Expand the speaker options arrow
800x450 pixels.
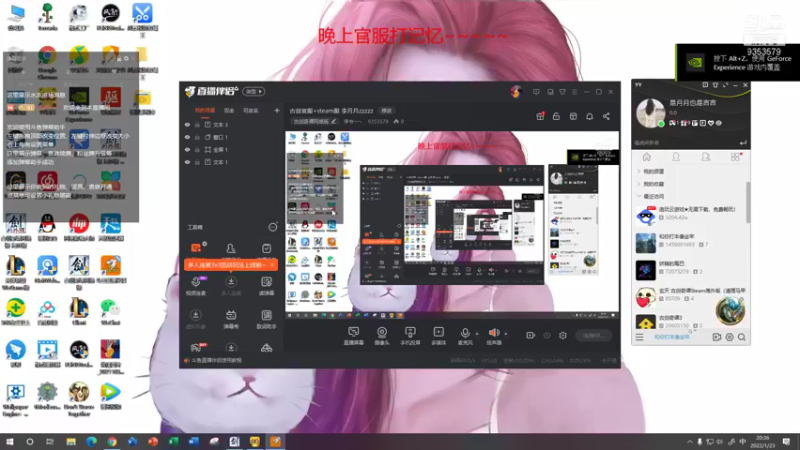(x=506, y=334)
